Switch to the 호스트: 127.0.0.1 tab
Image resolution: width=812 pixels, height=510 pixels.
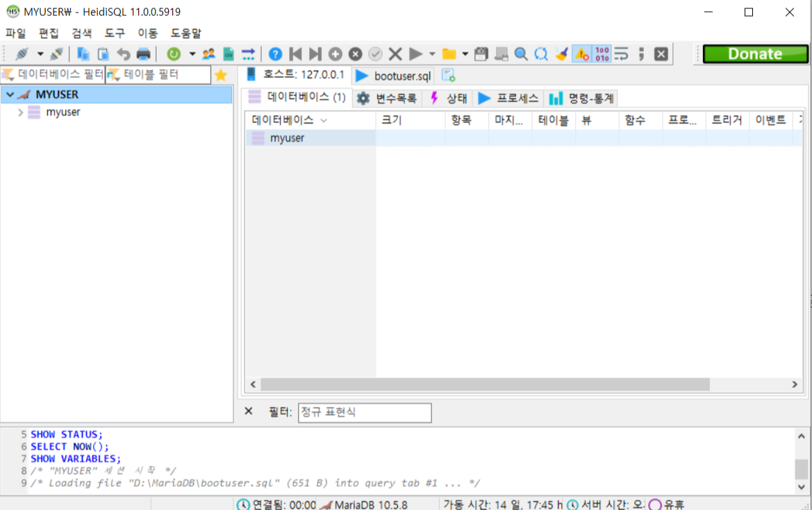pyautogui.click(x=296, y=75)
